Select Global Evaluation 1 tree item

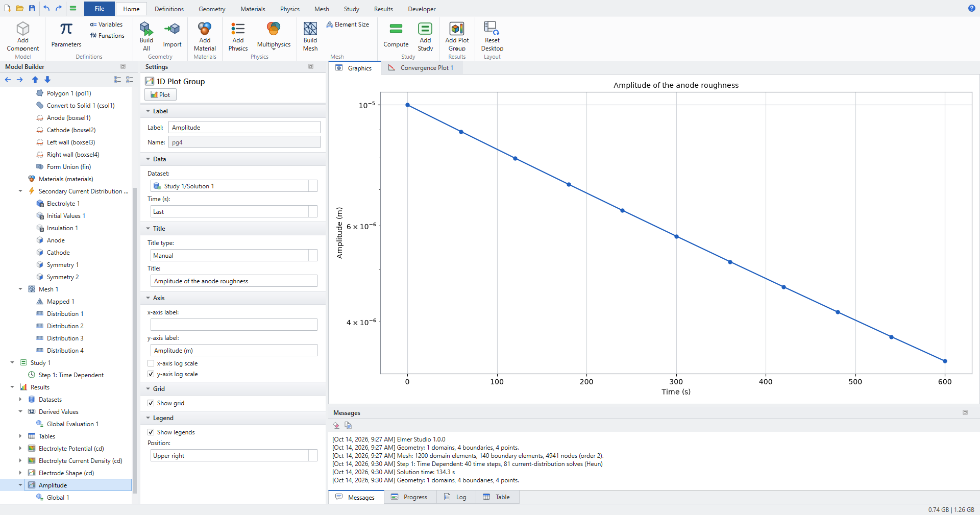(x=72, y=424)
